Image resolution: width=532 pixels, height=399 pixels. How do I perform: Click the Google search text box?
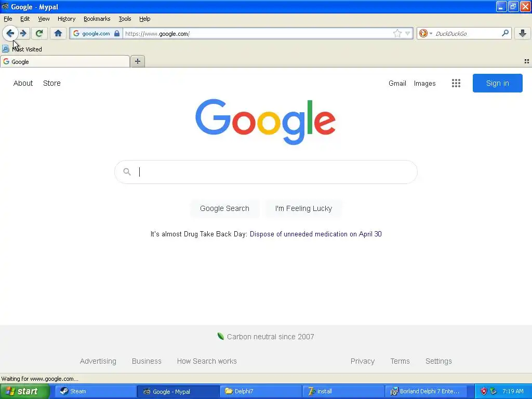pos(266,171)
